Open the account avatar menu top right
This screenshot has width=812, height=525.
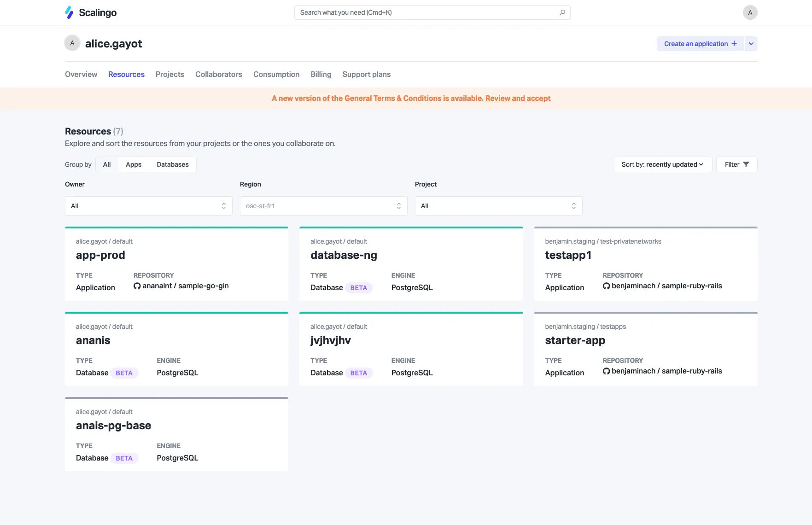750,12
